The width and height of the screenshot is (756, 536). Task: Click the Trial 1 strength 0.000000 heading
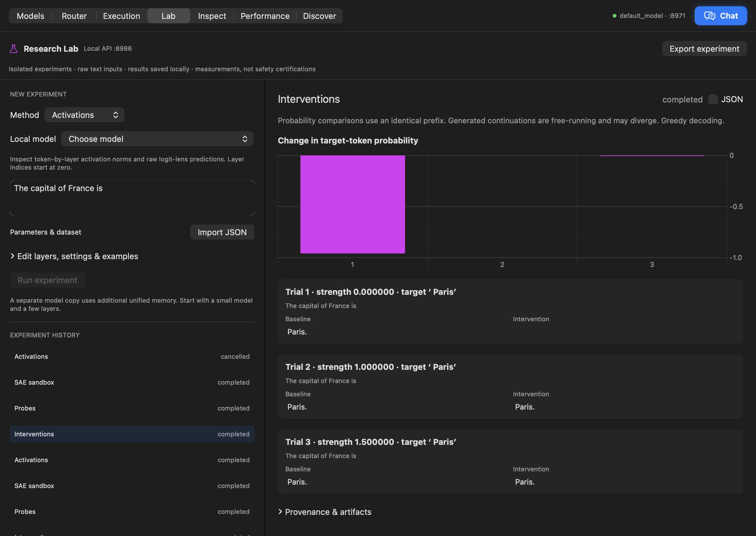click(370, 292)
